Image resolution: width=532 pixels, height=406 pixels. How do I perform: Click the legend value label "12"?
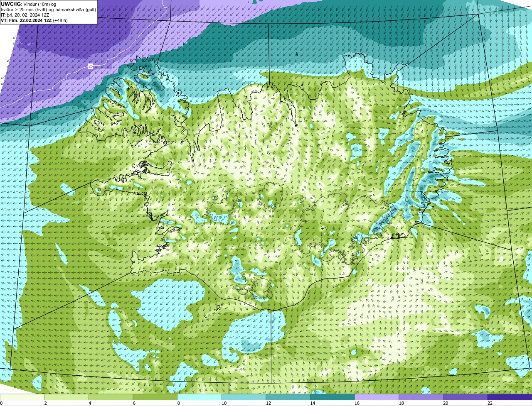[268, 403]
